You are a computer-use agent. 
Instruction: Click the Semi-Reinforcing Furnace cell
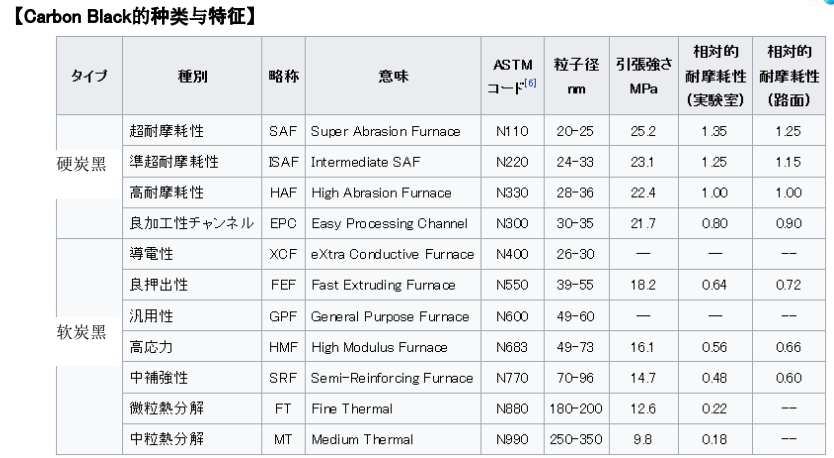(393, 378)
